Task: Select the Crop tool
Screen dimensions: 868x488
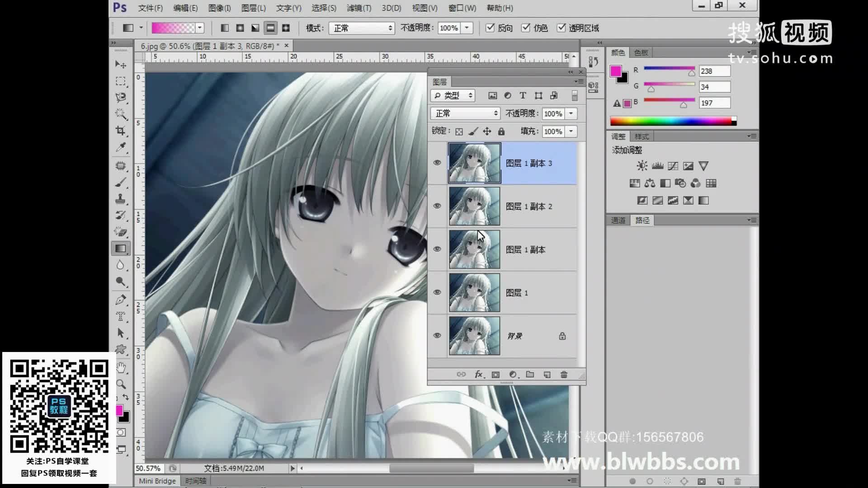Action: tap(121, 131)
